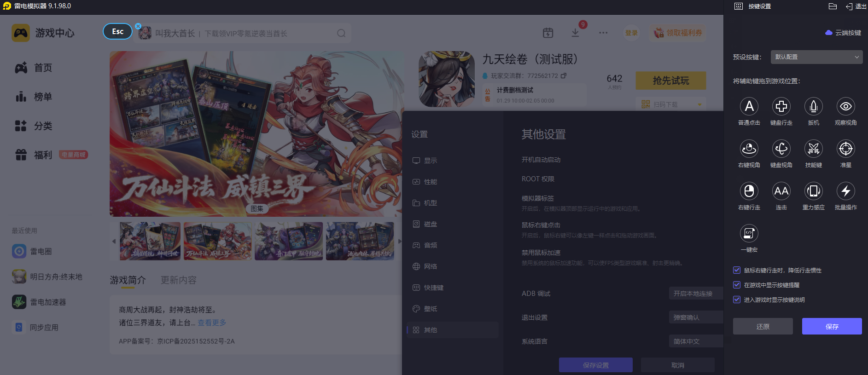This screenshot has height=375, width=868.
Task: Go to 分类 categories in sidebar
Action: click(x=34, y=126)
